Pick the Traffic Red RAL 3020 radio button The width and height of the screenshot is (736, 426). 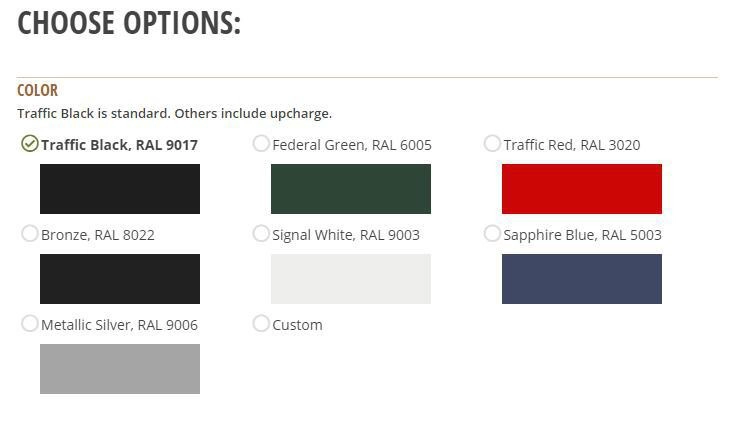[492, 144]
